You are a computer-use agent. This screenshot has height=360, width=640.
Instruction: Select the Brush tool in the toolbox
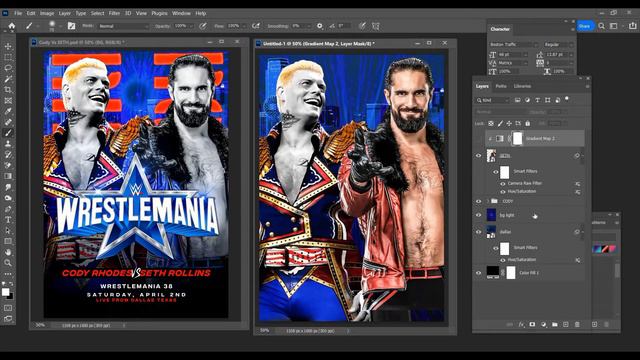[x=8, y=133]
